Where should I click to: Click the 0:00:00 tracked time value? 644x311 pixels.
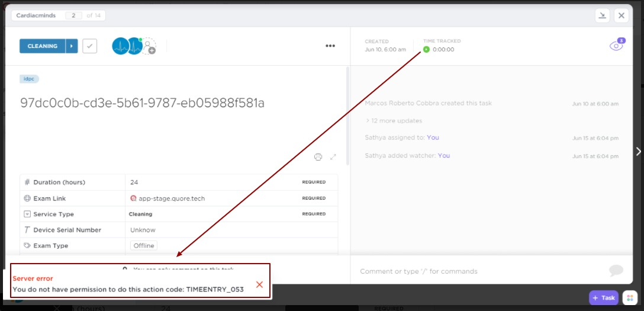pyautogui.click(x=443, y=50)
